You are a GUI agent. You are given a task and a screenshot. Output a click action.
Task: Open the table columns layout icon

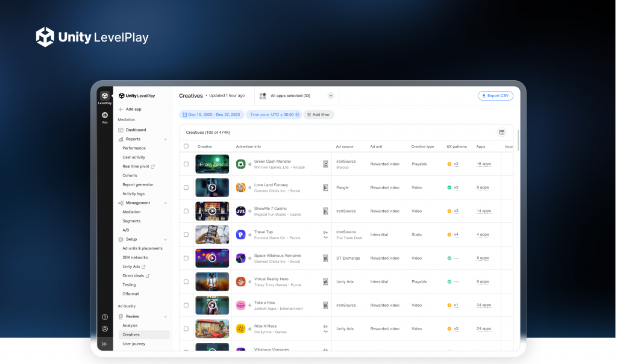tap(501, 132)
